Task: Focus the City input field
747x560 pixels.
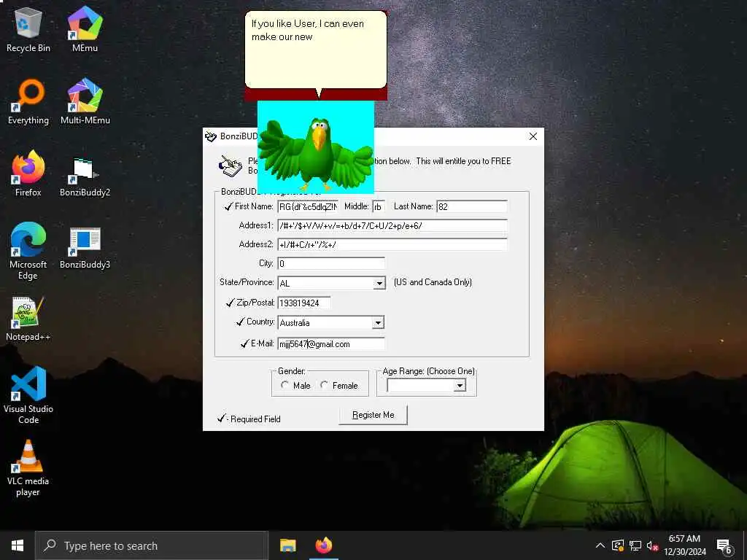Action: click(331, 264)
